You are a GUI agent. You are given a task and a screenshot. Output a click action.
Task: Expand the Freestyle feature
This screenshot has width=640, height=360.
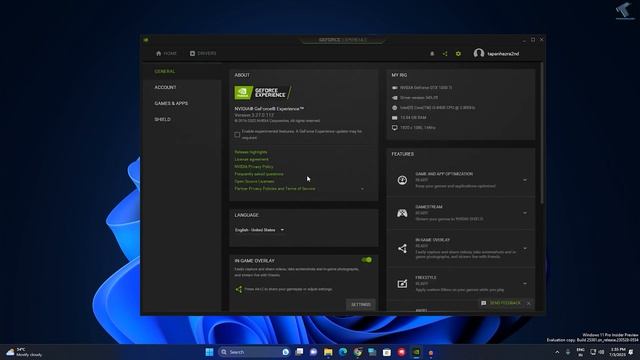(525, 283)
